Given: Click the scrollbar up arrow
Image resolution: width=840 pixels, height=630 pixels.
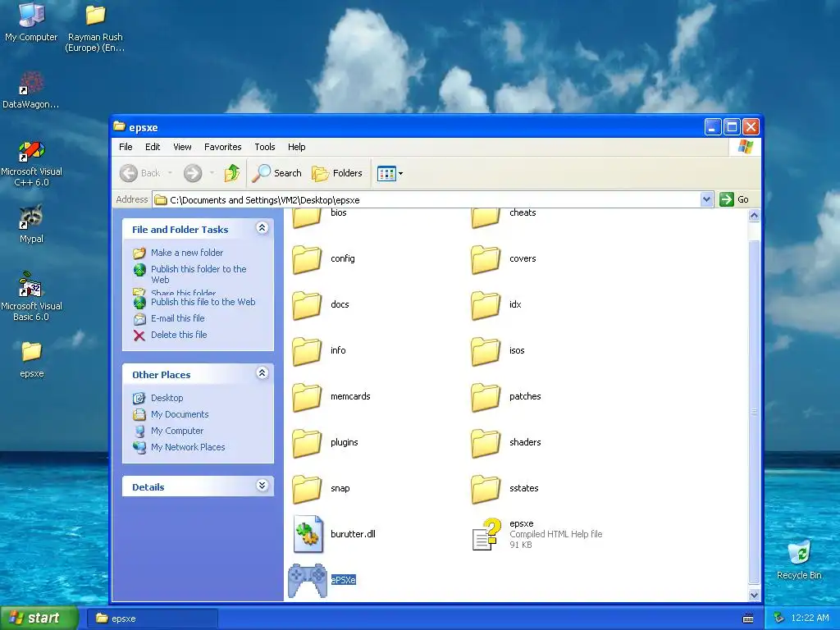Looking at the screenshot, I should tap(754, 216).
